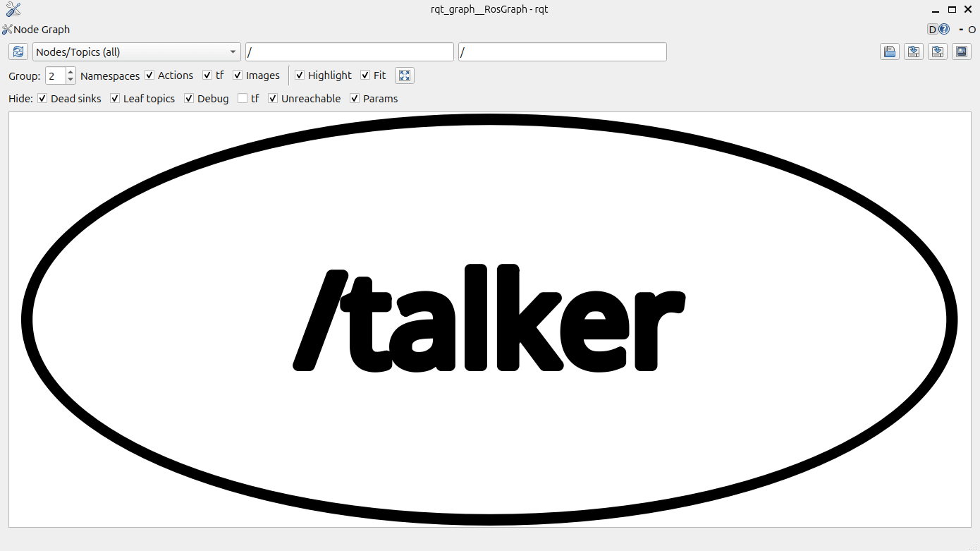Click the rqt wrench icon in title bar

click(13, 9)
